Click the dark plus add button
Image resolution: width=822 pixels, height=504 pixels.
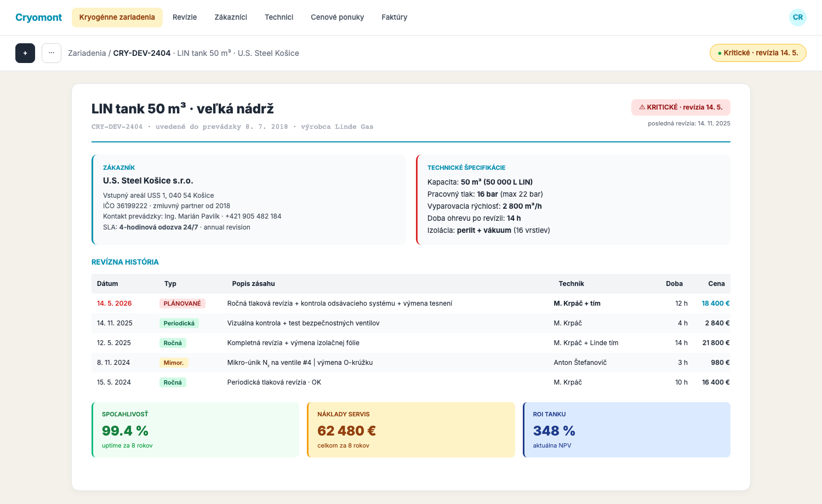pos(25,53)
